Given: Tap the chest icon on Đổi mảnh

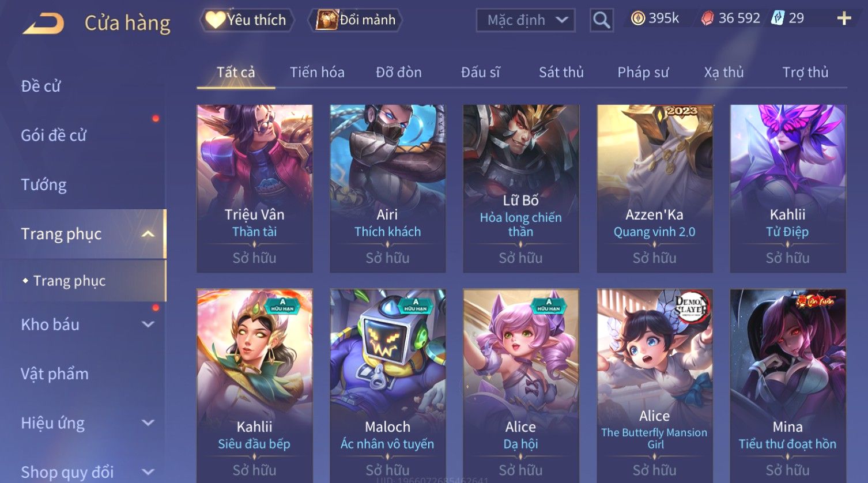Looking at the screenshot, I should pos(327,20).
